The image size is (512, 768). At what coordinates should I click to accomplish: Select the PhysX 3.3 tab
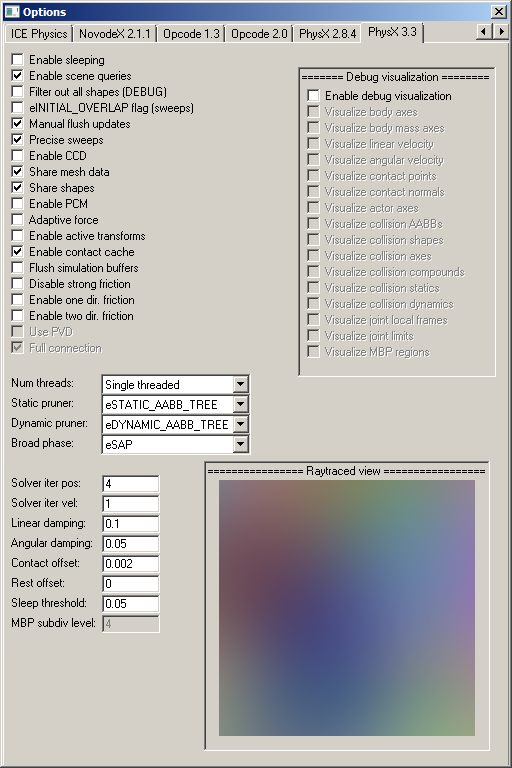click(x=392, y=32)
